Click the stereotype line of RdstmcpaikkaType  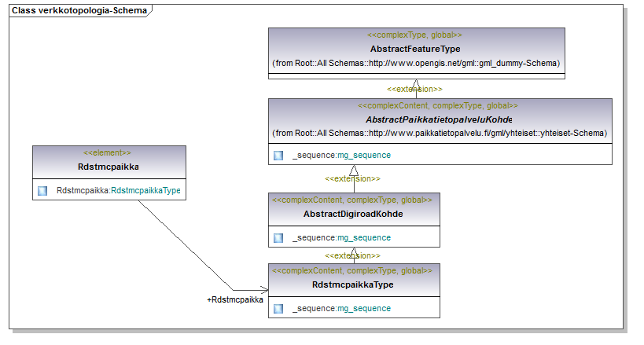click(x=352, y=270)
